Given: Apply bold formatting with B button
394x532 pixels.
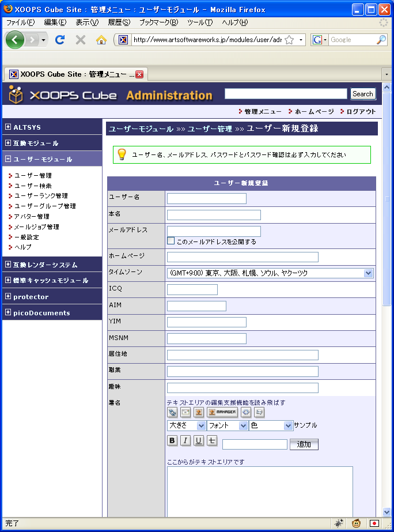Looking at the screenshot, I should [172, 441].
